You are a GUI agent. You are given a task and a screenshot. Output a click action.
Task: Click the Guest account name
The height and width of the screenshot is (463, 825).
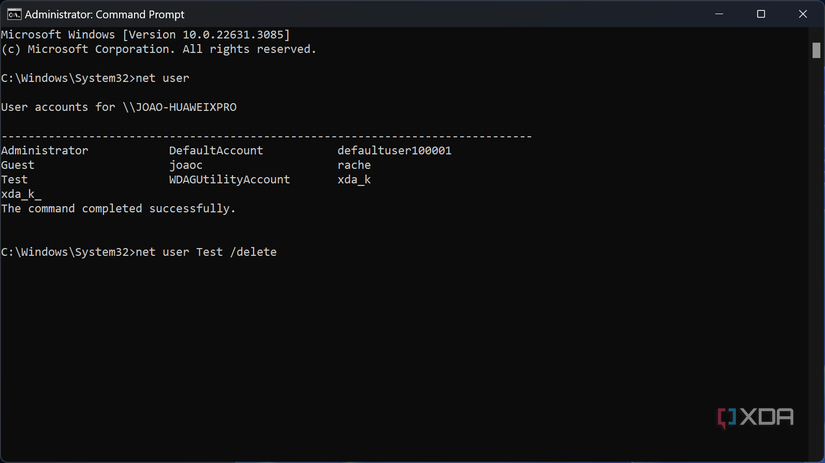point(18,165)
